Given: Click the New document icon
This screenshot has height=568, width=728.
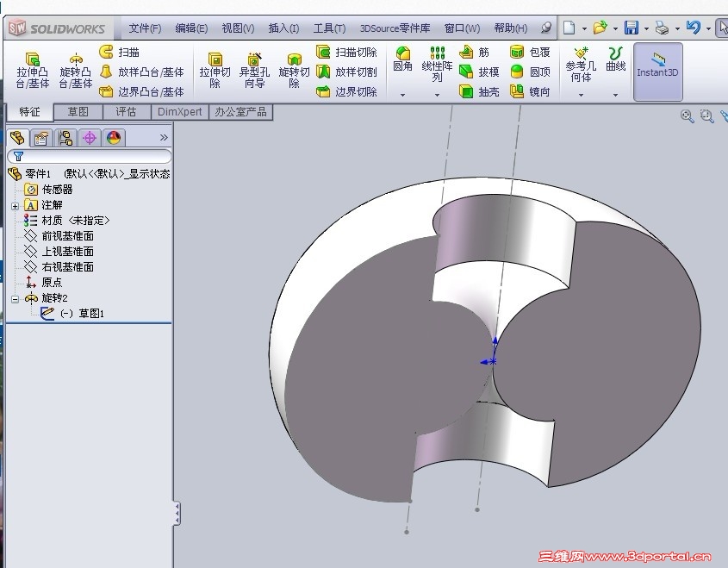Looking at the screenshot, I should coord(569,28).
